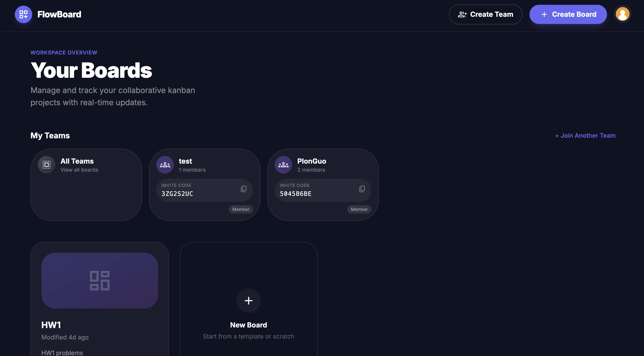Click the All Teams grid icon
Screen dimensions: 644x356
coord(47,165)
